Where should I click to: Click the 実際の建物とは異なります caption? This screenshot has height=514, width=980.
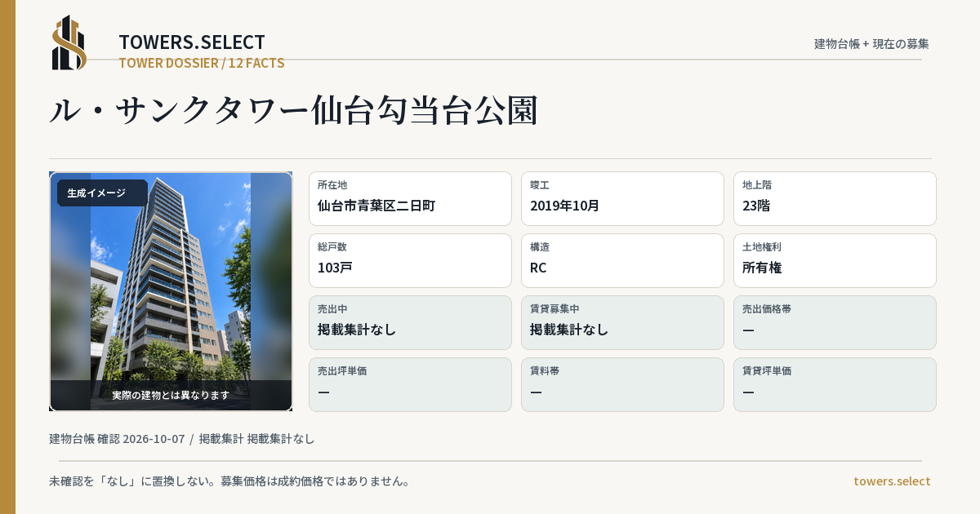171,395
